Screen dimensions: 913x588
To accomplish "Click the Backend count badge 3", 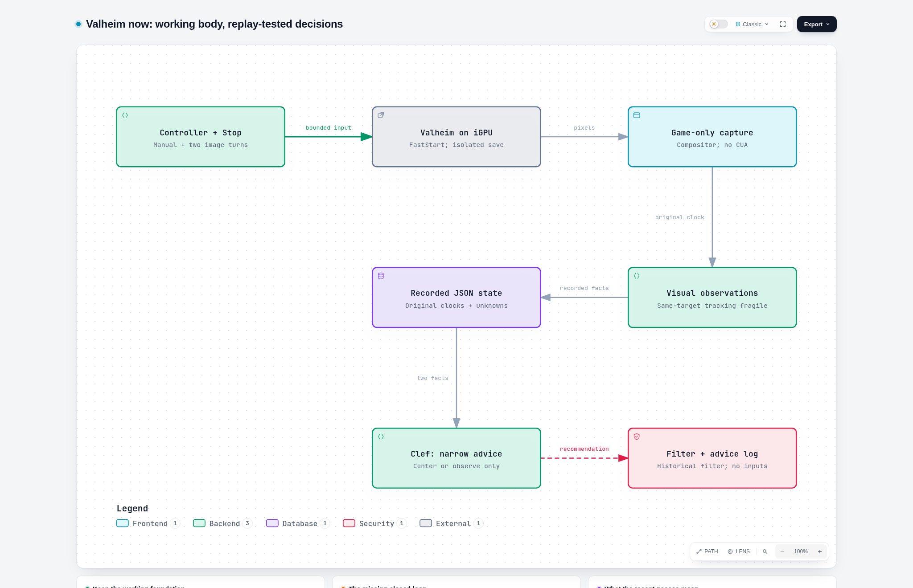I will click(247, 523).
